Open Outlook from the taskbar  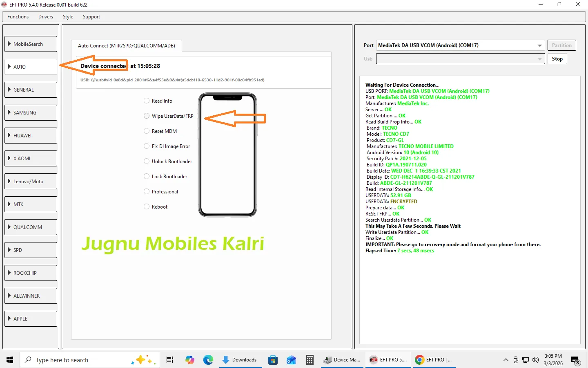click(x=291, y=360)
